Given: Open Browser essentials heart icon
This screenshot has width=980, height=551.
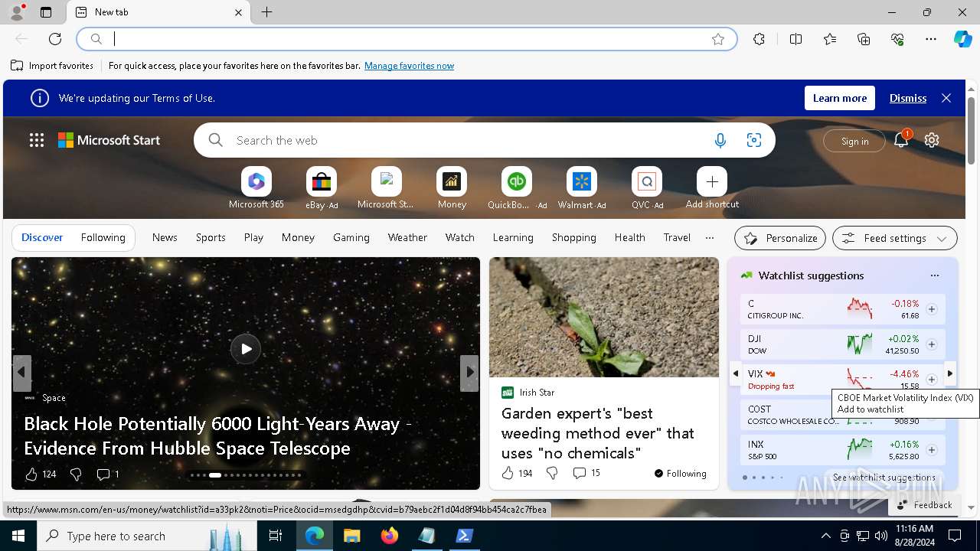Looking at the screenshot, I should point(897,39).
